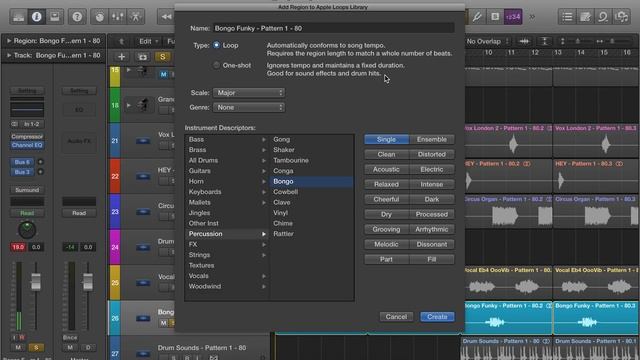Open Quick Help question mark icon
The image size is (640, 360).
tap(77, 16)
